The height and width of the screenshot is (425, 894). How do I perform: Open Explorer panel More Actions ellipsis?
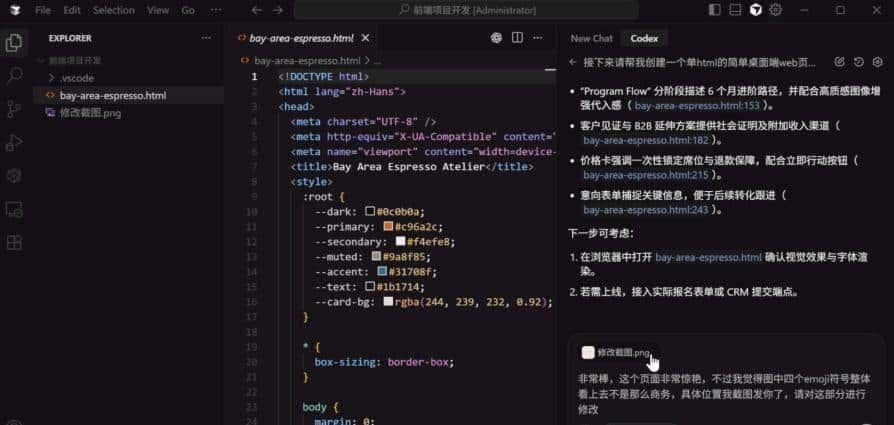click(206, 38)
